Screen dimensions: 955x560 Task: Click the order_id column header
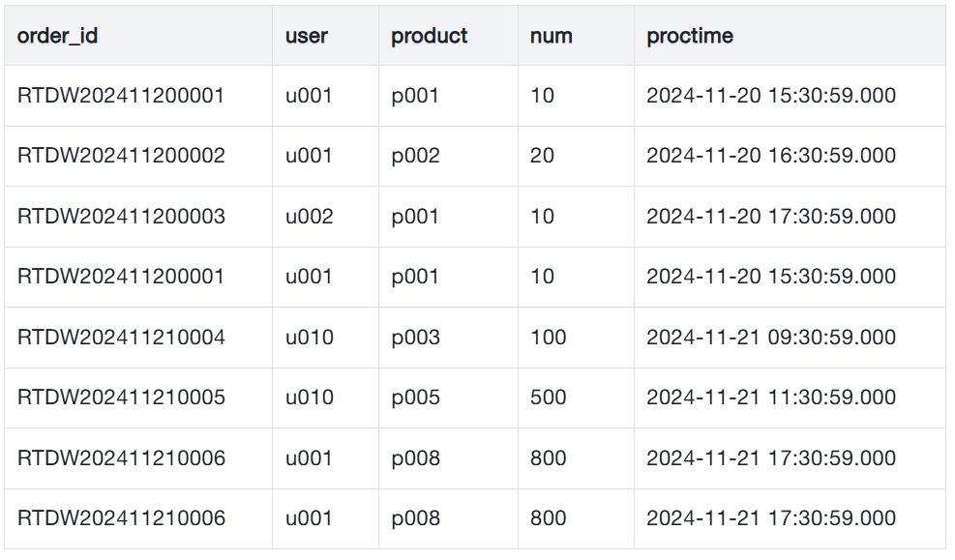click(x=58, y=36)
